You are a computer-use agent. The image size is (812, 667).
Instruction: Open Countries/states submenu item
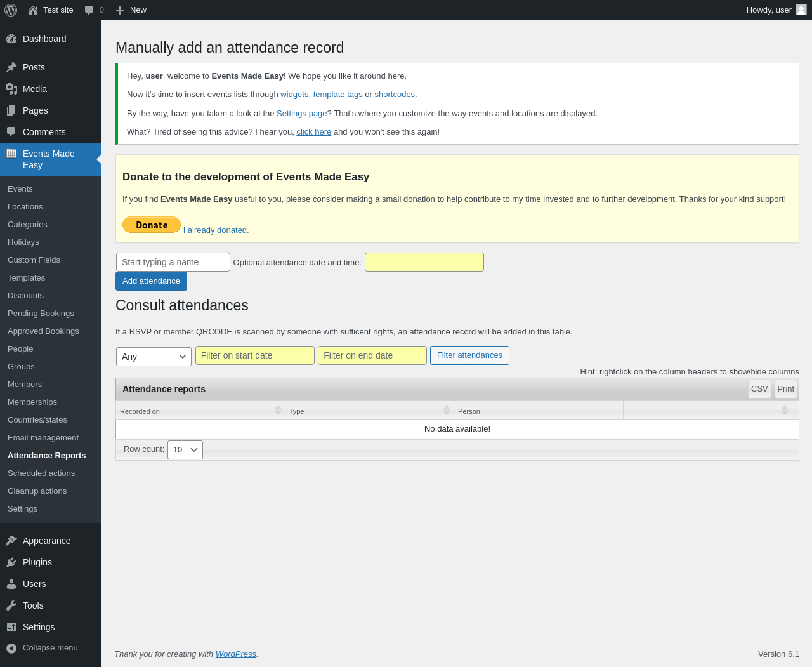37,420
